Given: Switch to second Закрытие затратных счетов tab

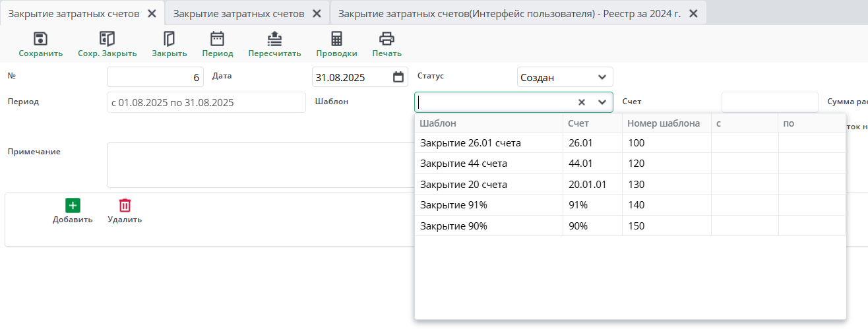Looking at the screenshot, I should (x=238, y=13).
